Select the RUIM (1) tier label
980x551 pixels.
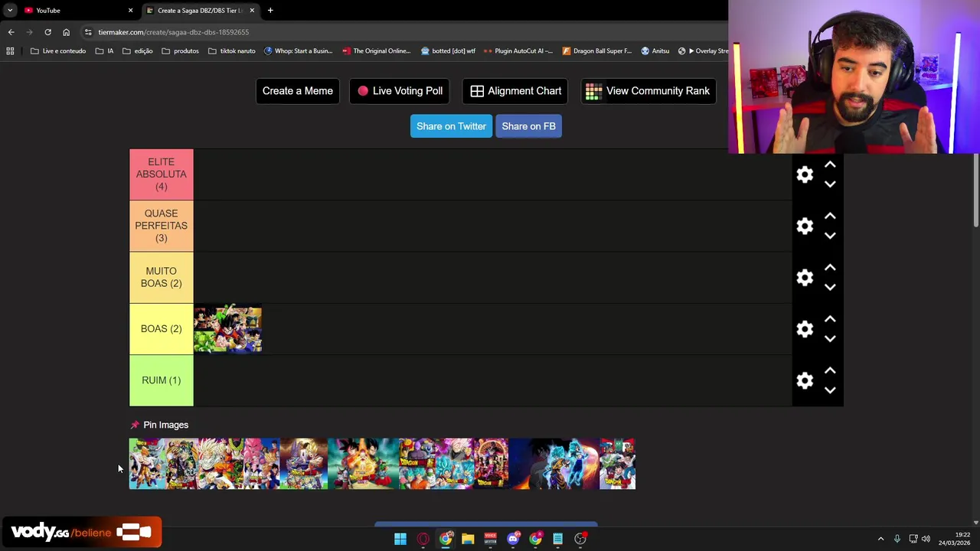click(x=161, y=380)
